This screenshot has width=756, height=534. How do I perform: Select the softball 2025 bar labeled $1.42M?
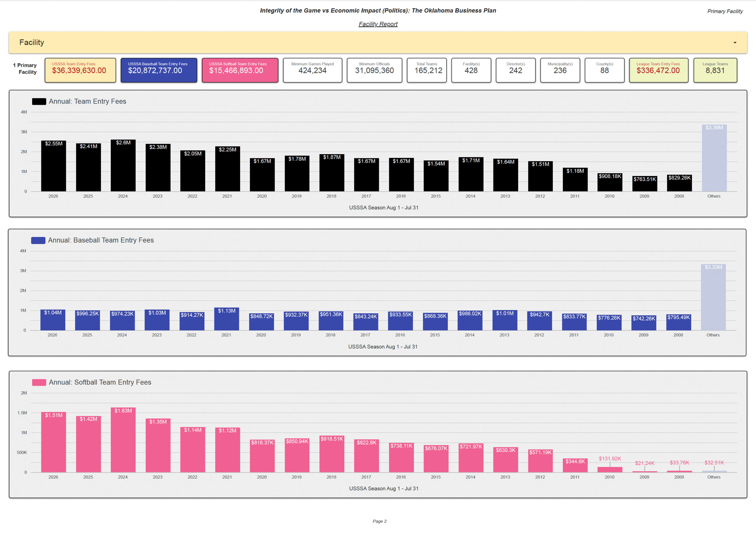(x=88, y=444)
